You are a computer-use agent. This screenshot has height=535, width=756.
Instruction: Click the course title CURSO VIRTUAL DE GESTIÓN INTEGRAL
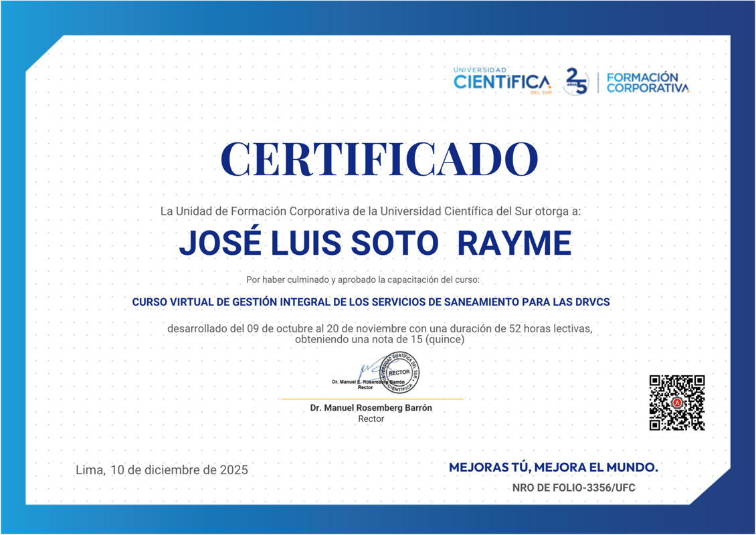click(371, 302)
